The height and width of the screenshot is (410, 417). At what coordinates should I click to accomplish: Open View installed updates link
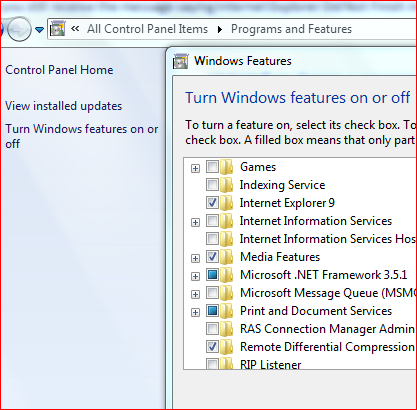pos(64,106)
